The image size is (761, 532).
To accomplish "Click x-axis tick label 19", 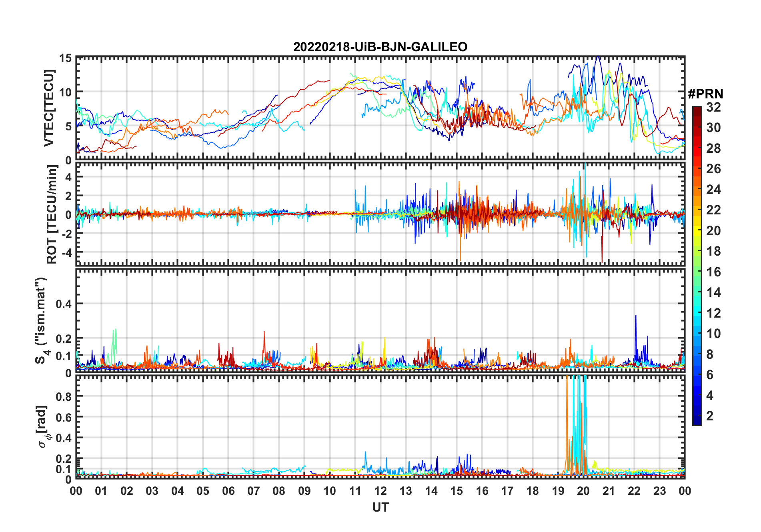I will click(558, 490).
